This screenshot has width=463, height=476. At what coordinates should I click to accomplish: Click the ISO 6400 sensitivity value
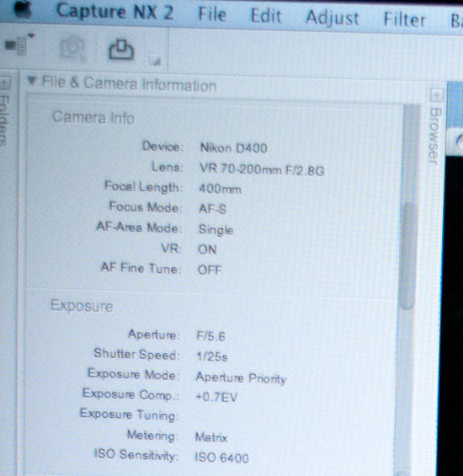(x=221, y=457)
